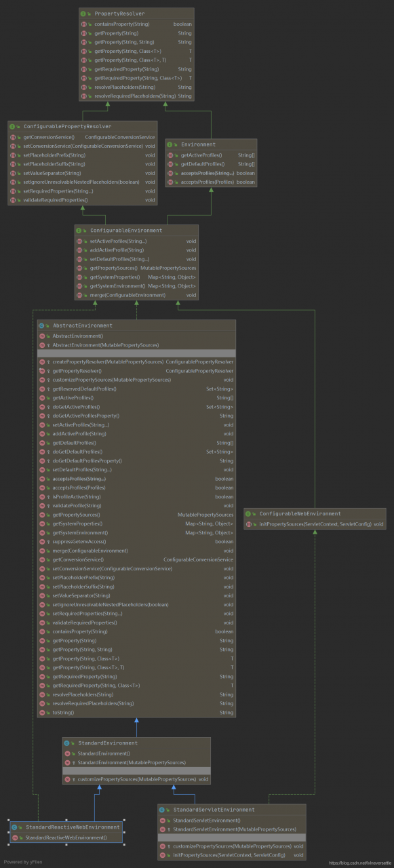Click the AbstractEnvironment class icon

click(42, 325)
